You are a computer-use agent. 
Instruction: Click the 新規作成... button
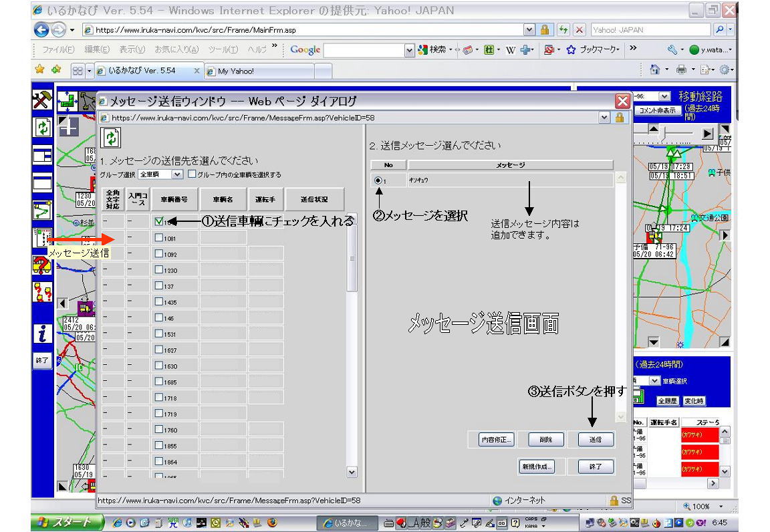(536, 467)
